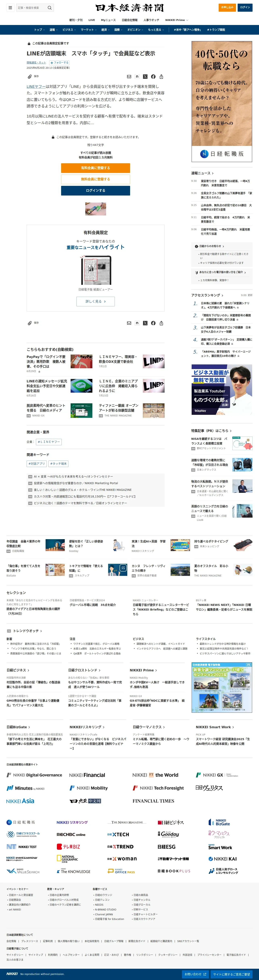Share on X using the icon above the article text
This screenshot has width=259, height=980.
tap(145, 76)
